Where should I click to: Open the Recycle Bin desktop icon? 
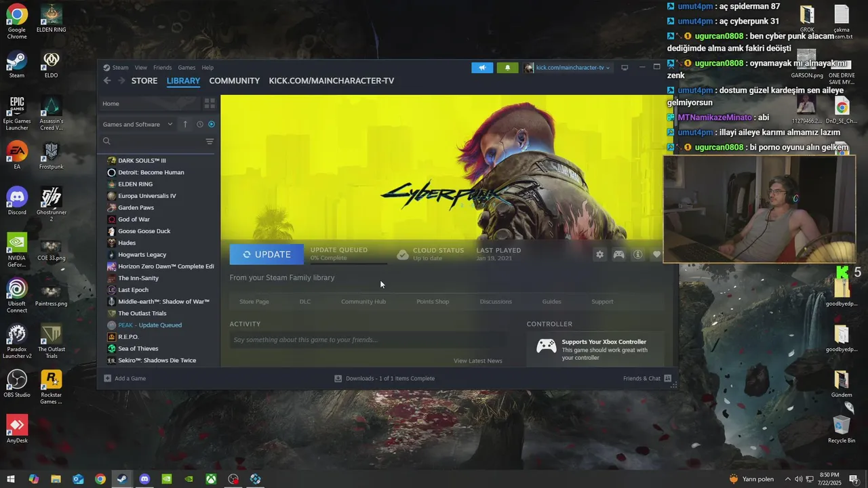pyautogui.click(x=842, y=429)
